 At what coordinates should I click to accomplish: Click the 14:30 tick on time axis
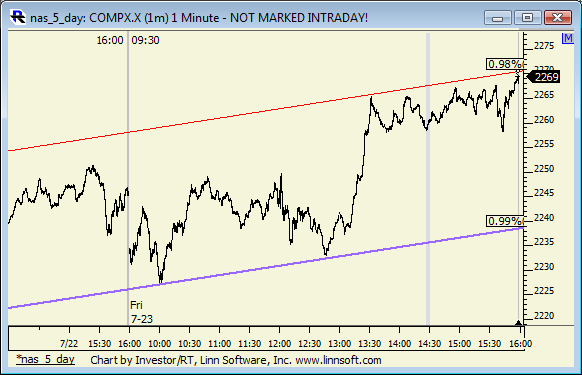(x=429, y=330)
